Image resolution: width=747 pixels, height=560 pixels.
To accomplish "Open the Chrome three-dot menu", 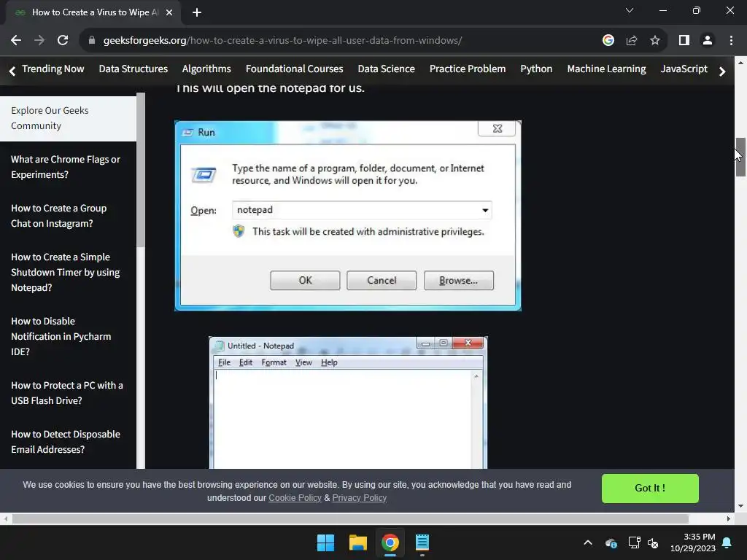I will (x=731, y=41).
